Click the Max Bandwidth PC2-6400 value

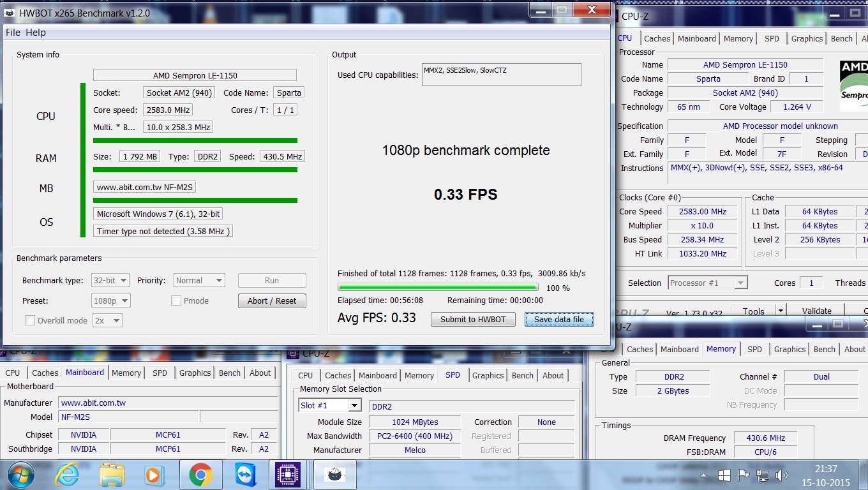click(415, 436)
